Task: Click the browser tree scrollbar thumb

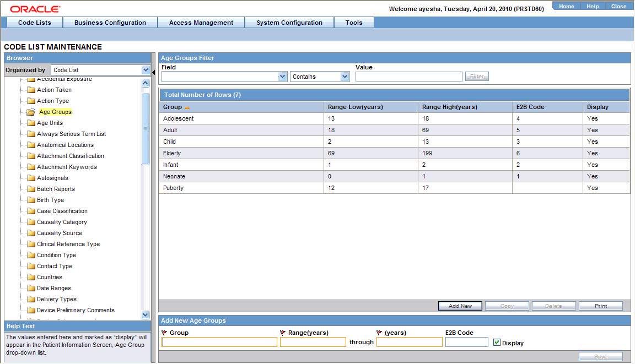Action: click(146, 129)
